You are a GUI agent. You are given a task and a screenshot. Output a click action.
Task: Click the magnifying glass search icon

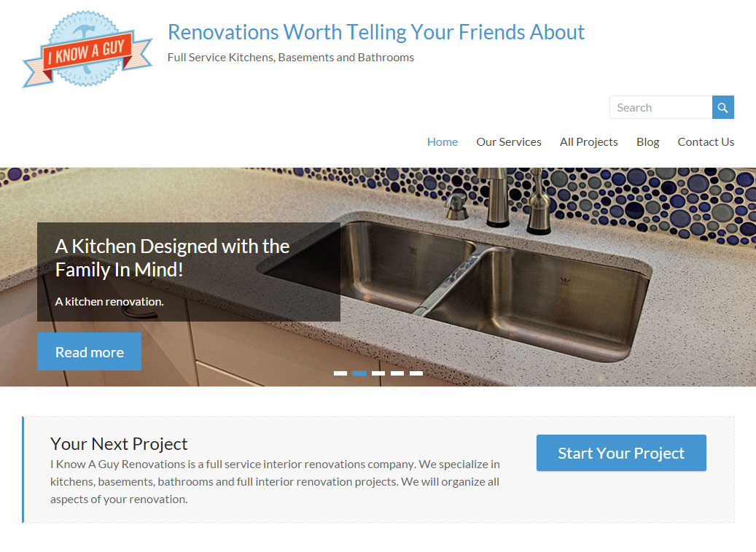coord(722,107)
